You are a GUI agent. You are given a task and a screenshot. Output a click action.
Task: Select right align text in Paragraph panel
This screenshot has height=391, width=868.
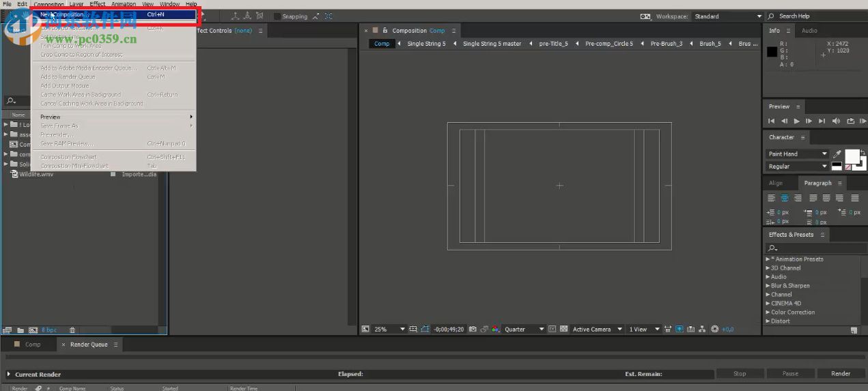point(798,198)
